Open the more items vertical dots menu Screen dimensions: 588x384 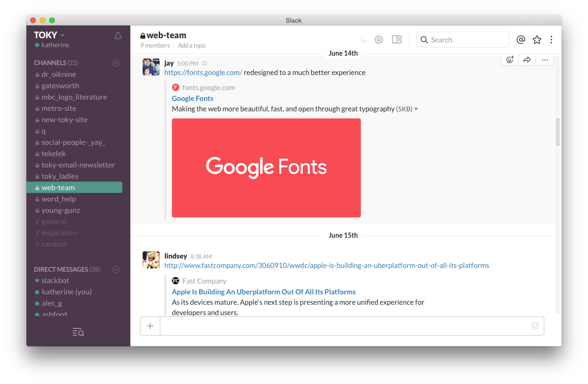click(551, 40)
